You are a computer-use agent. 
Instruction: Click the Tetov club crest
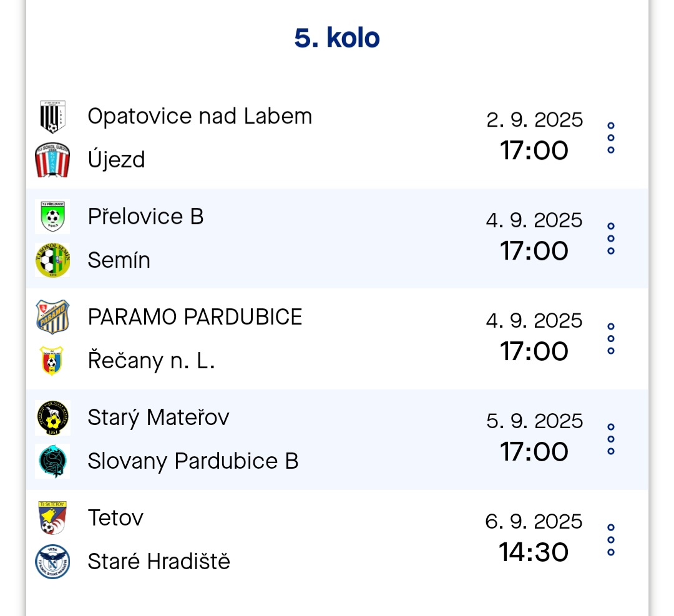(x=52, y=518)
